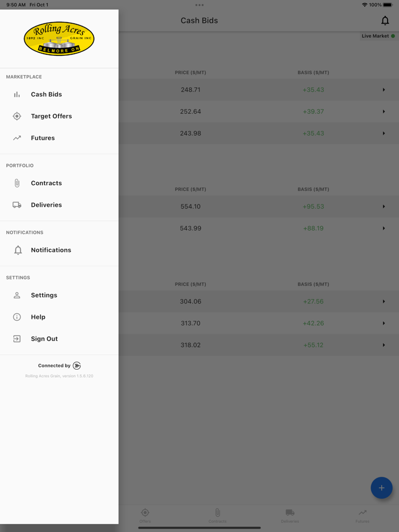Click the notification bell in the header
Image resolution: width=399 pixels, height=532 pixels.
tap(385, 21)
